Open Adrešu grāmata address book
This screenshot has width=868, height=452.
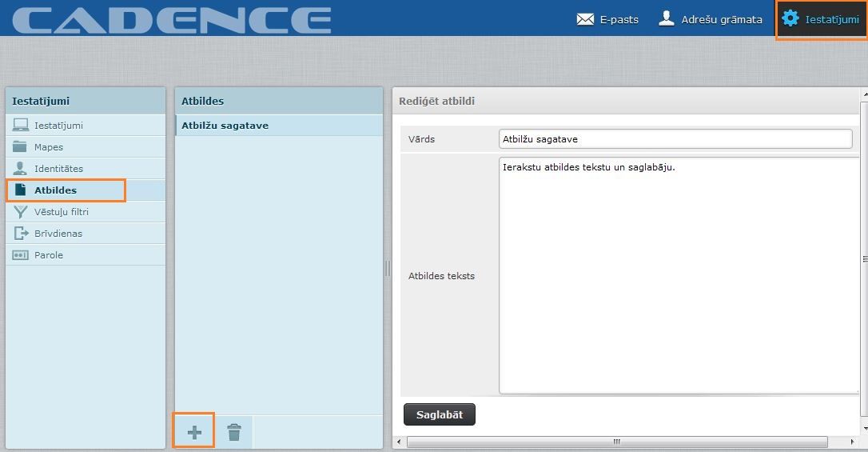click(710, 19)
